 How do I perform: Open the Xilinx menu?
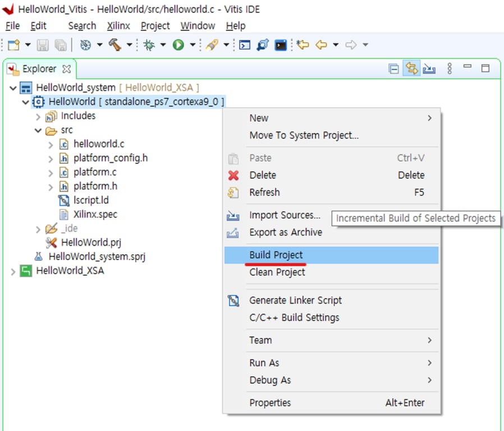click(x=118, y=26)
